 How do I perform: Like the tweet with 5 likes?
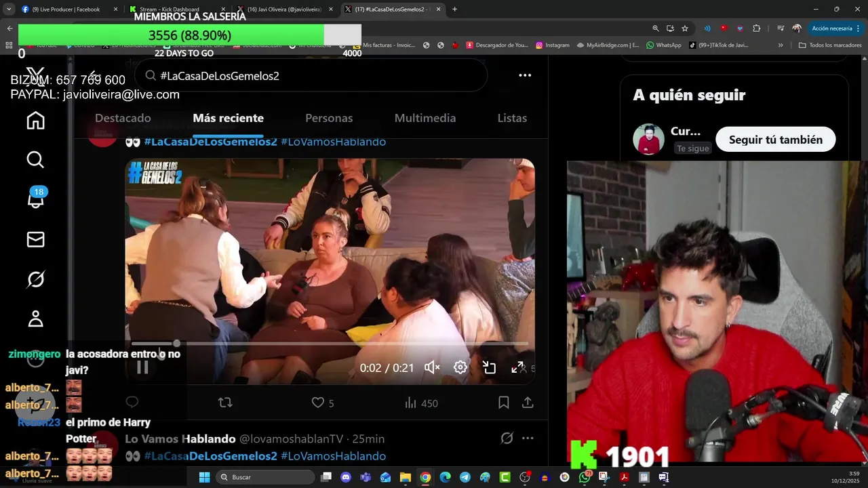tap(323, 403)
